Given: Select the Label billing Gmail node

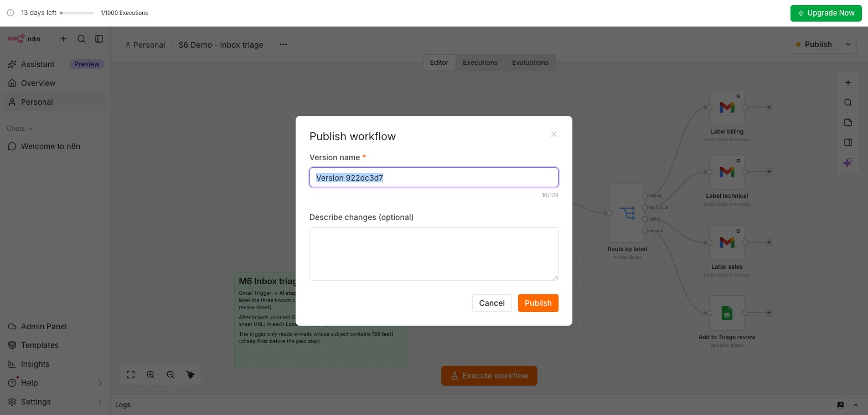Looking at the screenshot, I should tap(727, 107).
